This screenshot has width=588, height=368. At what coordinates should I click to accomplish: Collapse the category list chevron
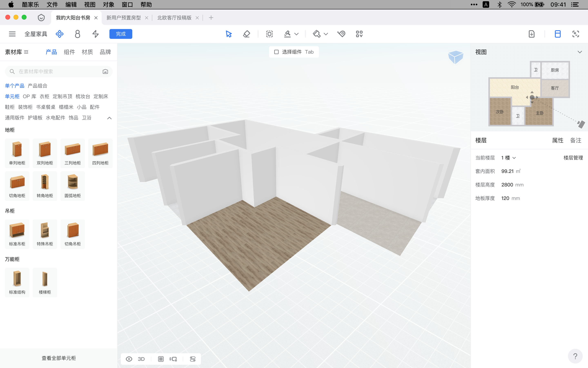pyautogui.click(x=109, y=118)
